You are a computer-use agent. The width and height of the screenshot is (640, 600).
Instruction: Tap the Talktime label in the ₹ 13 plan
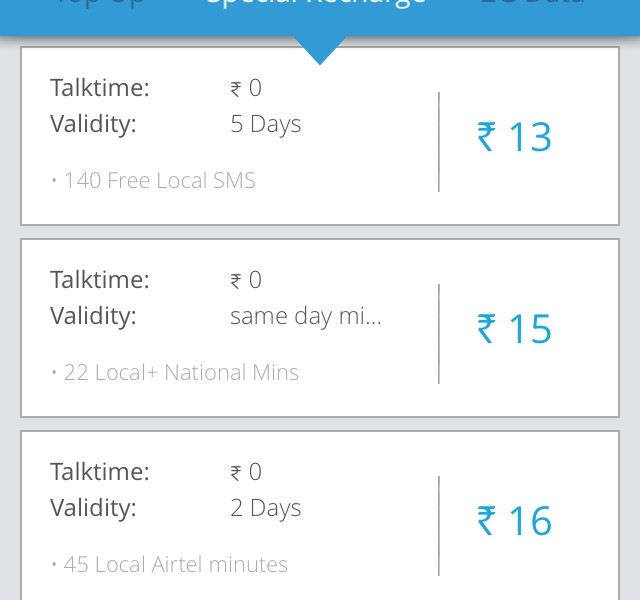coord(99,88)
